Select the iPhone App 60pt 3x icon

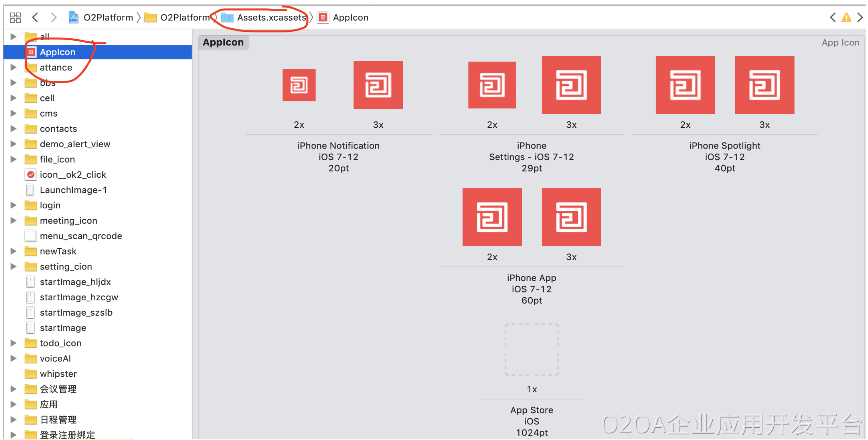(x=571, y=218)
